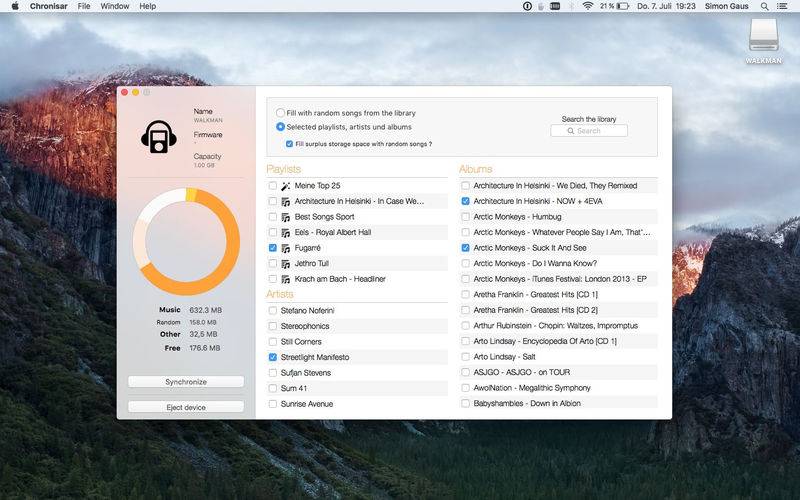Click the Best Songs Sport playlist name
The image size is (800, 500).
coord(324,217)
